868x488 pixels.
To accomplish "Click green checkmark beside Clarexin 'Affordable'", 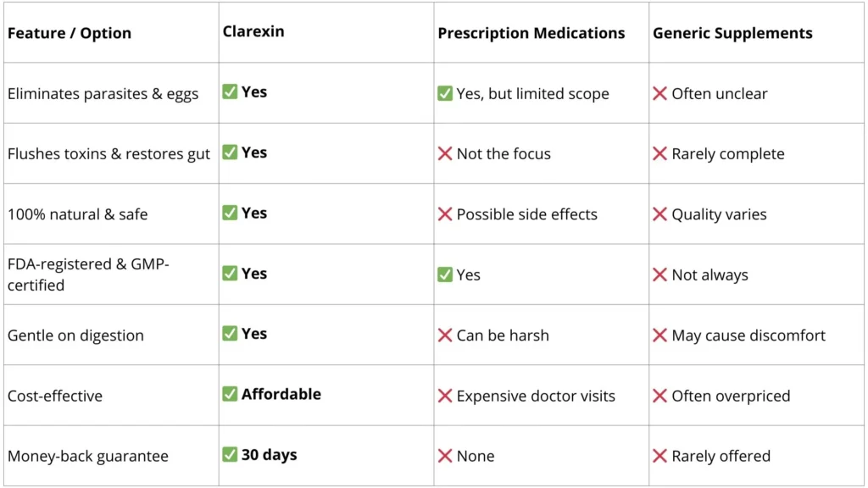I will click(230, 394).
